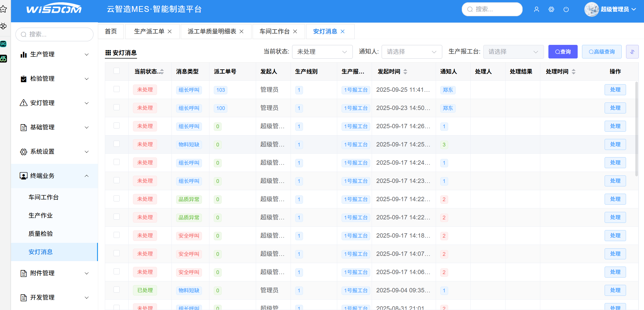This screenshot has width=644, height=310.
Task: Open 生产作业 in the sidebar
Action: (x=41, y=215)
